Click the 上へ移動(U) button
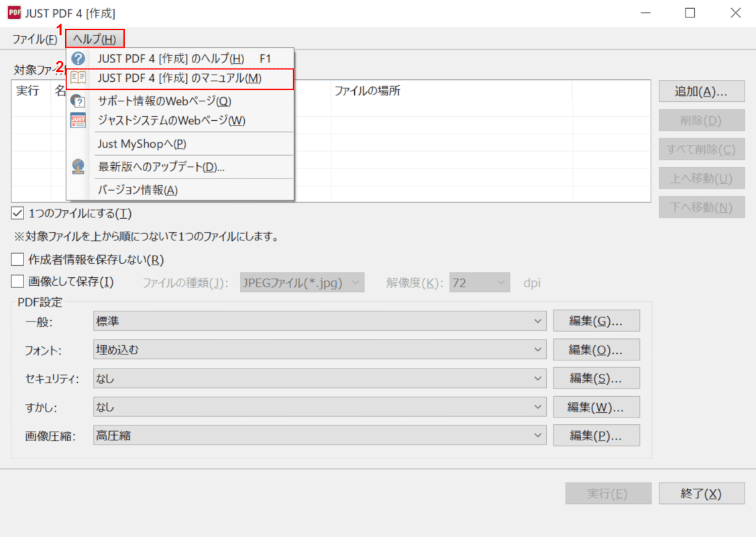The image size is (756, 537). pos(702,179)
